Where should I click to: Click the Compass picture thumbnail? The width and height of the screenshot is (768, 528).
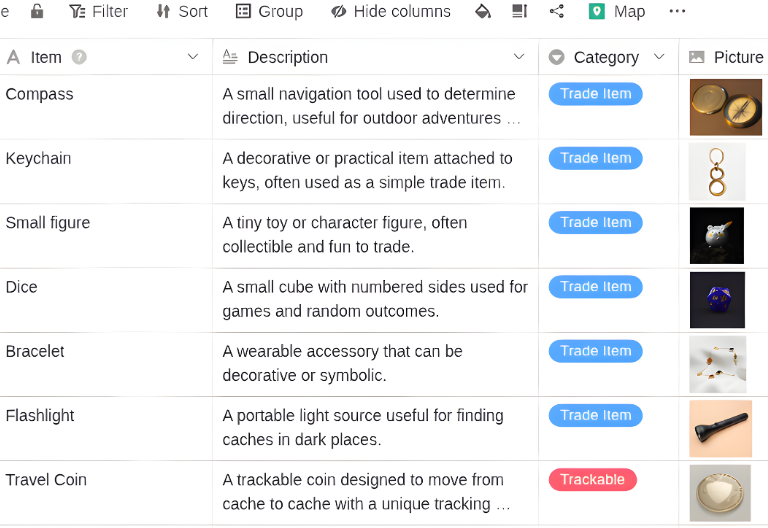(725, 107)
